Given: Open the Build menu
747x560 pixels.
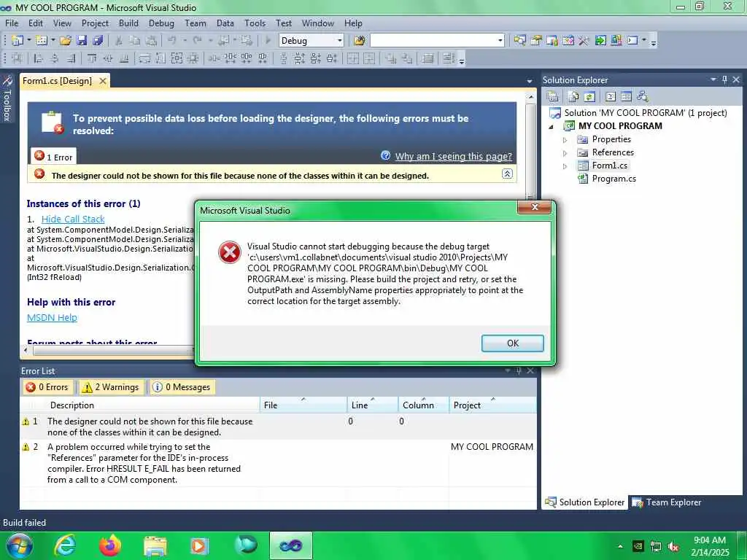Looking at the screenshot, I should pos(128,23).
